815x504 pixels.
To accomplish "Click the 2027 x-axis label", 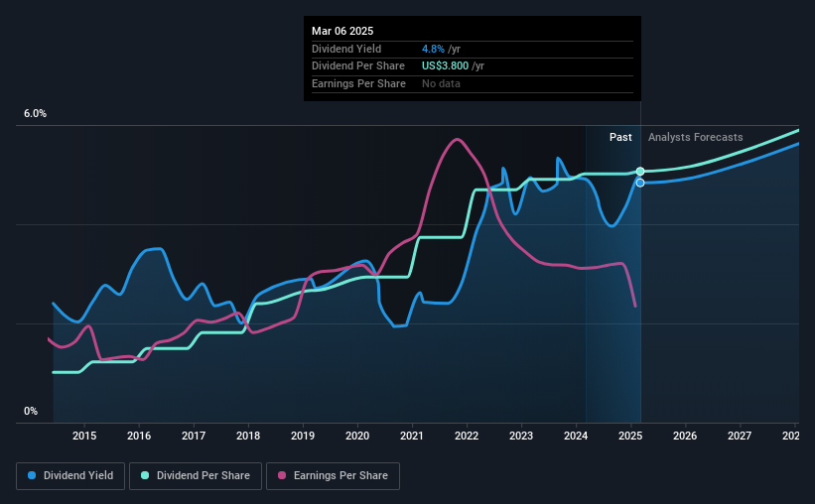I will [740, 436].
